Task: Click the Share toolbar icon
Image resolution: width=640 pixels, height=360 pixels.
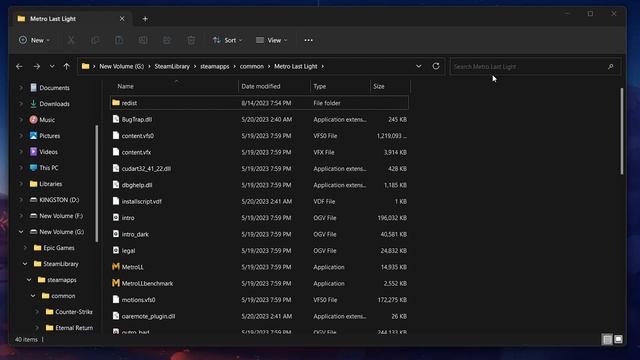Action: pyautogui.click(x=167, y=40)
